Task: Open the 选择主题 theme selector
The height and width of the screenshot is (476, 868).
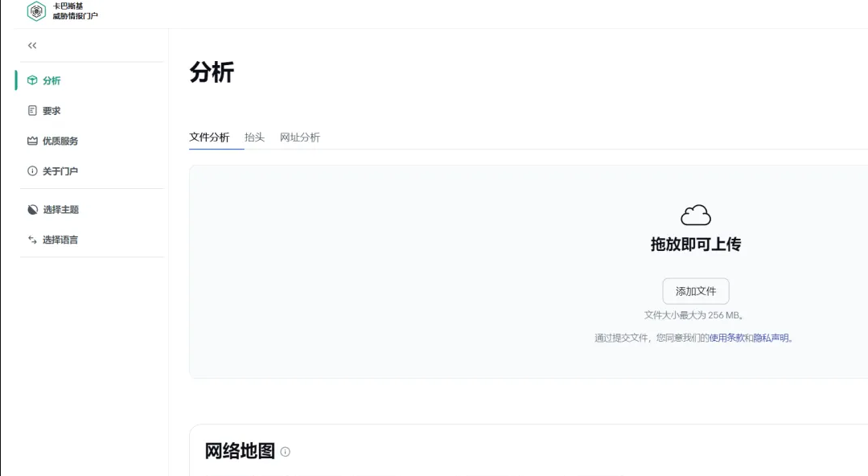Action: point(62,209)
